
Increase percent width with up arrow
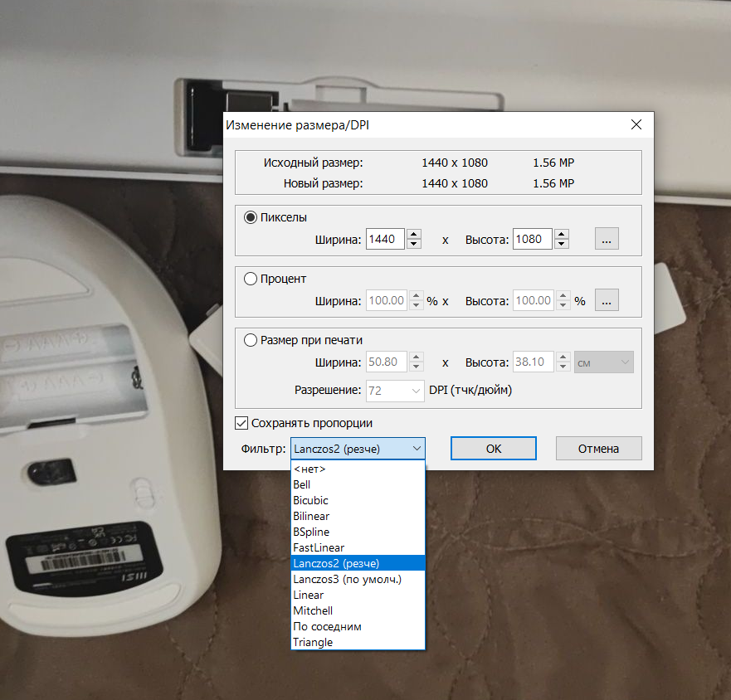click(417, 295)
